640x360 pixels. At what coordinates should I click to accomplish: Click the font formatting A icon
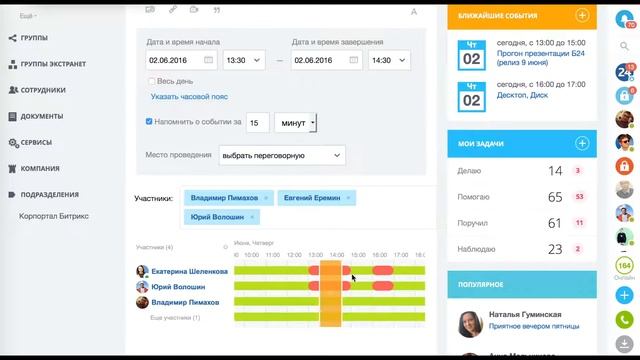(414, 12)
